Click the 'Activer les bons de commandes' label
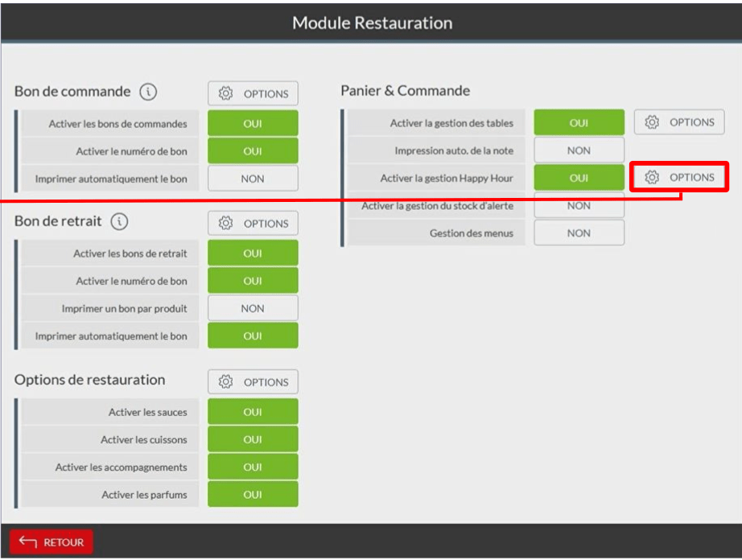 coord(117,123)
